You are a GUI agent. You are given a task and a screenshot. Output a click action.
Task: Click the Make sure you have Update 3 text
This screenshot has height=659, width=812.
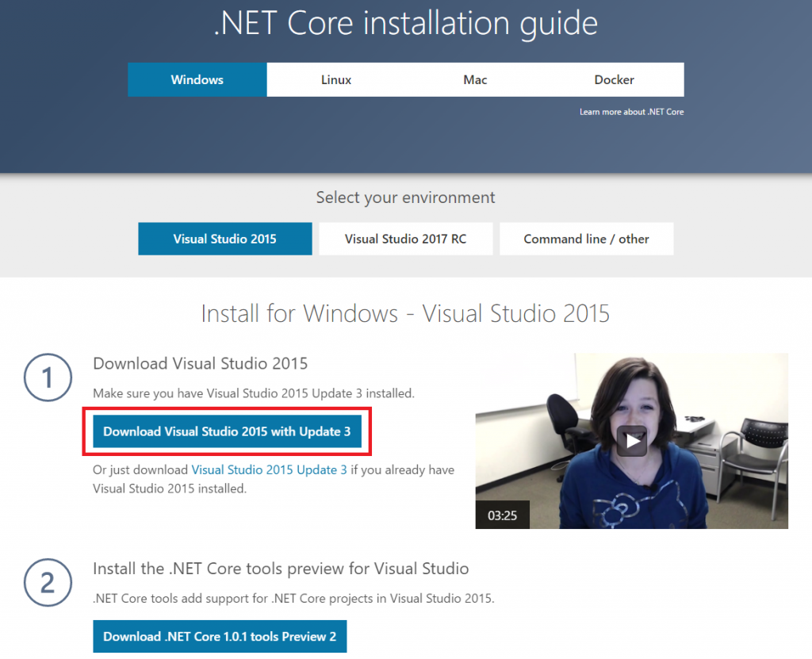point(254,393)
